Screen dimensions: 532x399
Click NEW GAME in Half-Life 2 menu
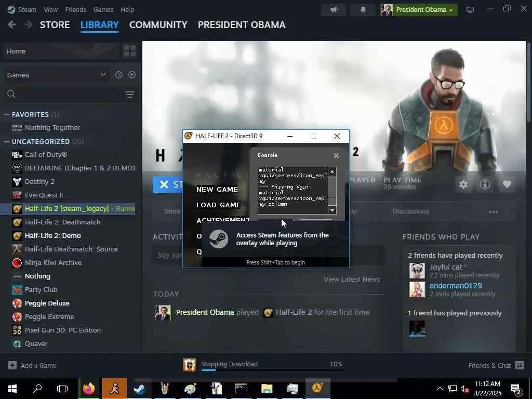click(217, 189)
